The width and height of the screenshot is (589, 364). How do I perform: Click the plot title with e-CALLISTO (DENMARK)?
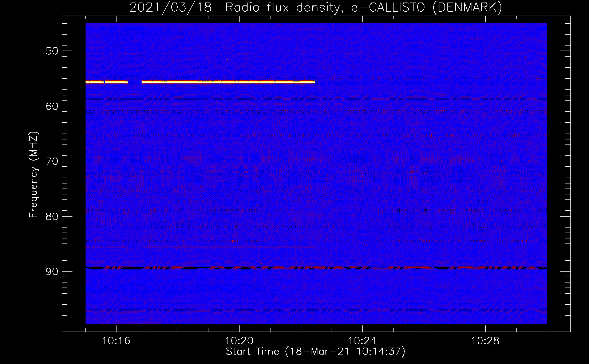point(316,7)
